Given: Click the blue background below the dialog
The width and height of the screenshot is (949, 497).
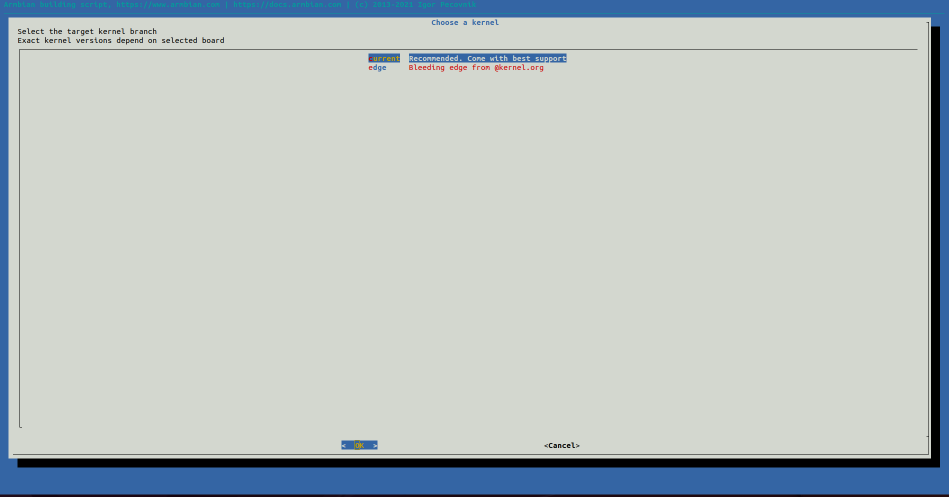Looking at the screenshot, I should 470,482.
